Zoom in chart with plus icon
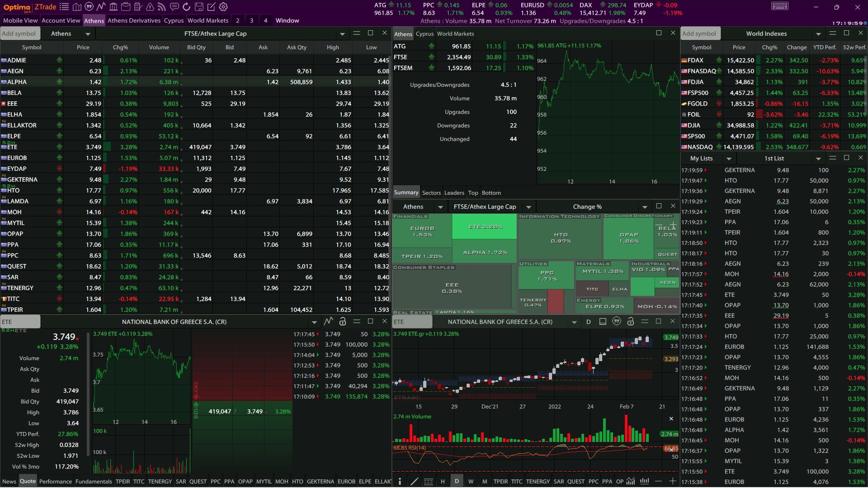This screenshot has width=868, height=488. pos(673,481)
